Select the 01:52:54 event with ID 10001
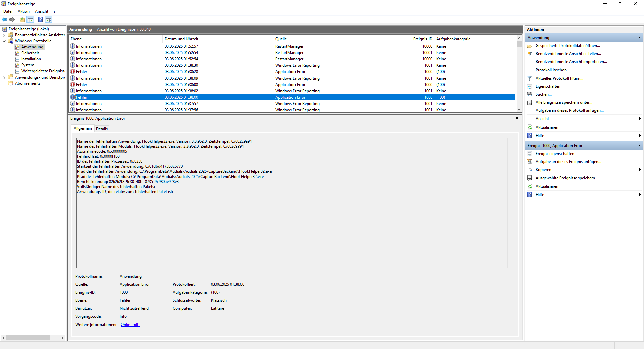644x349 pixels. [x=292, y=53]
